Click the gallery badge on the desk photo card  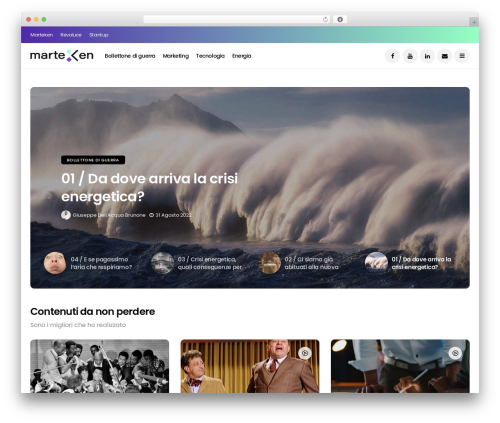455,353
